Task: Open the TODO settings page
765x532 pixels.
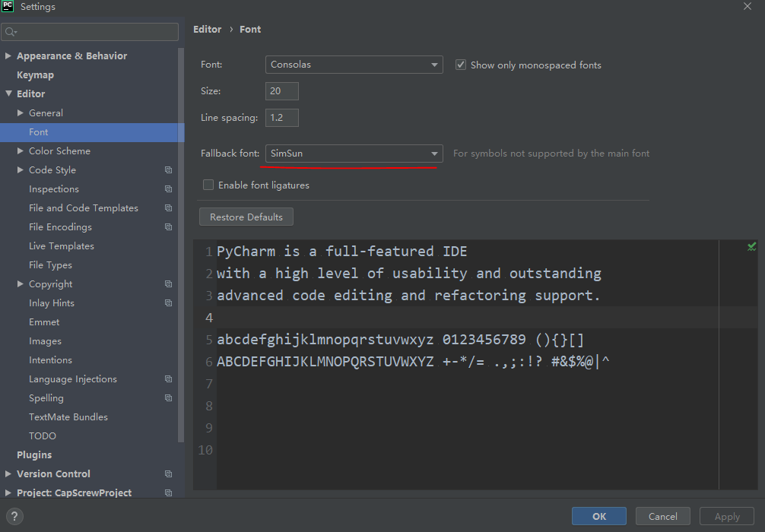Action: 43,436
